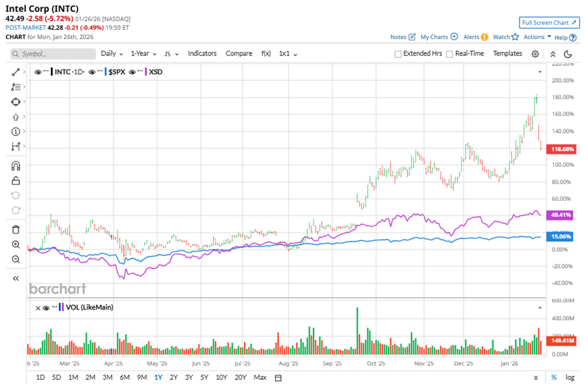The image size is (588, 389).
Task: Select the geometric shapes tool
Action: tap(16, 102)
